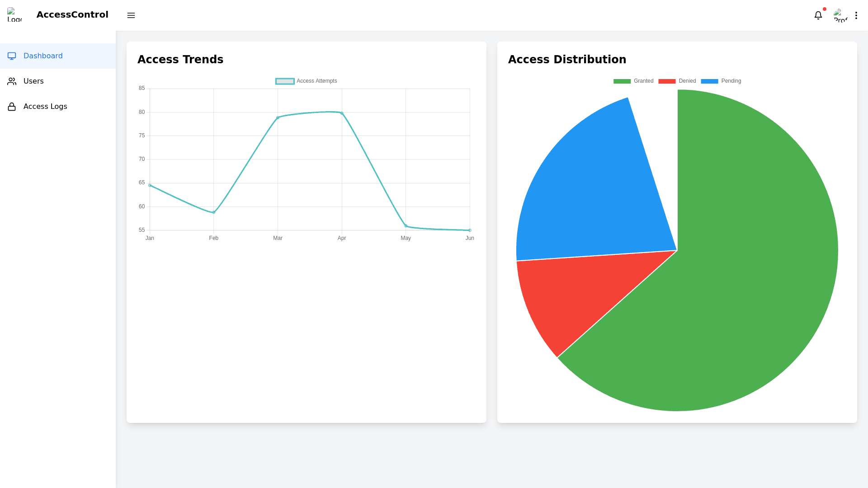868x488 pixels.
Task: Click the Apr data point on line chart
Action: pos(342,113)
